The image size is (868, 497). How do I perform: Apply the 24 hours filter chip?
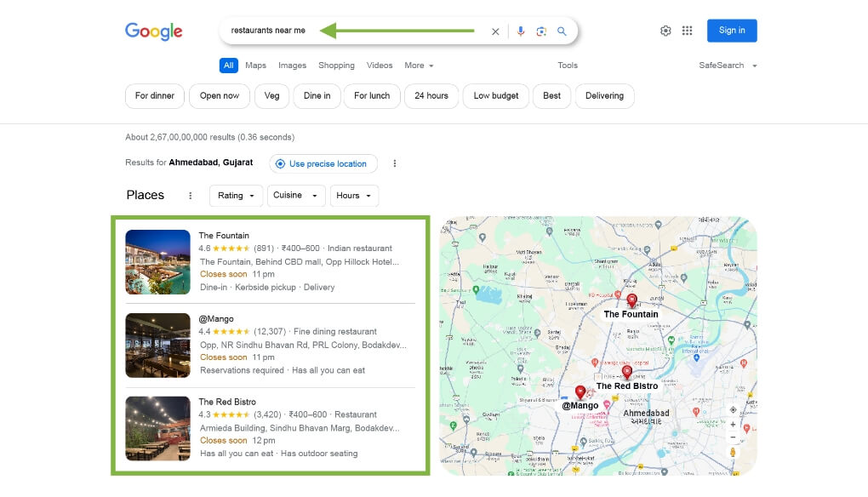(431, 96)
